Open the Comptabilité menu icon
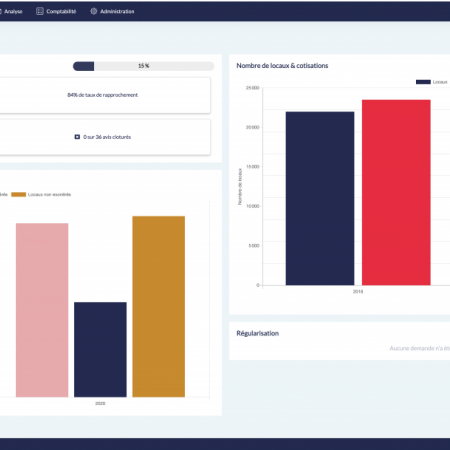This screenshot has height=450, width=450. (40, 11)
